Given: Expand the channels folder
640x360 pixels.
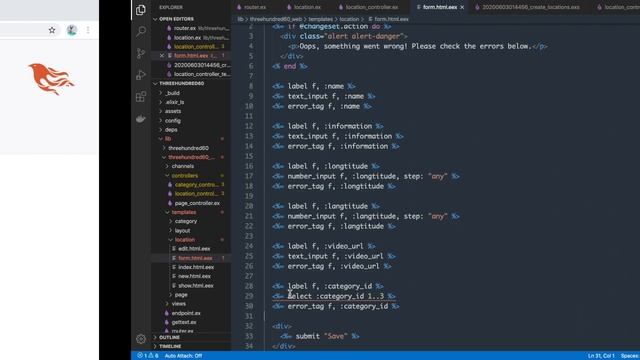Looking at the screenshot, I should (x=182, y=166).
